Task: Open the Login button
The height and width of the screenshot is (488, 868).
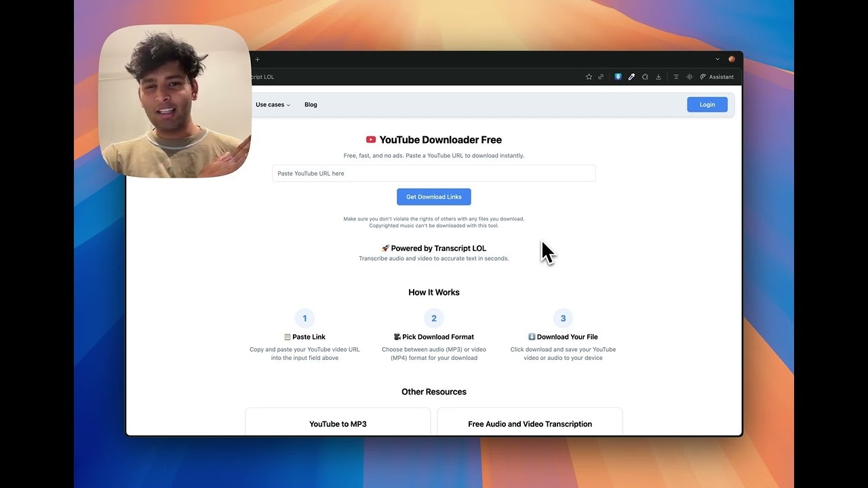Action: (707, 104)
